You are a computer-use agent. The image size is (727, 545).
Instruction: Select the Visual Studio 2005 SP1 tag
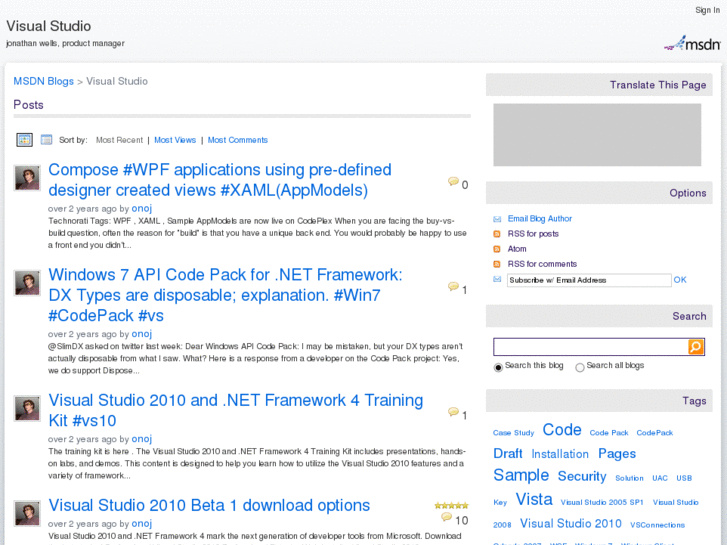coord(602,502)
